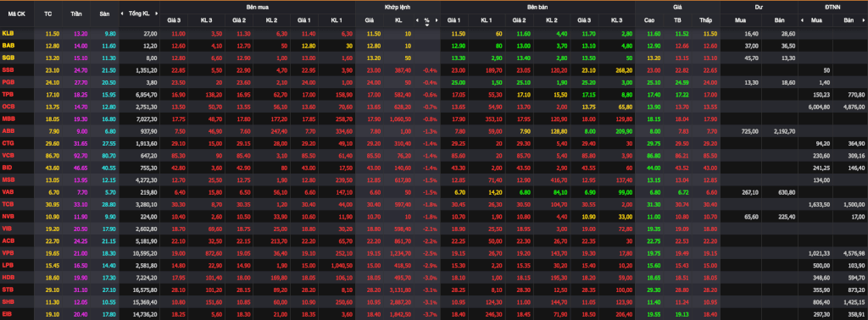The image size is (868, 320).
Task: Click the Thấp low price column header
Action: (705, 20)
